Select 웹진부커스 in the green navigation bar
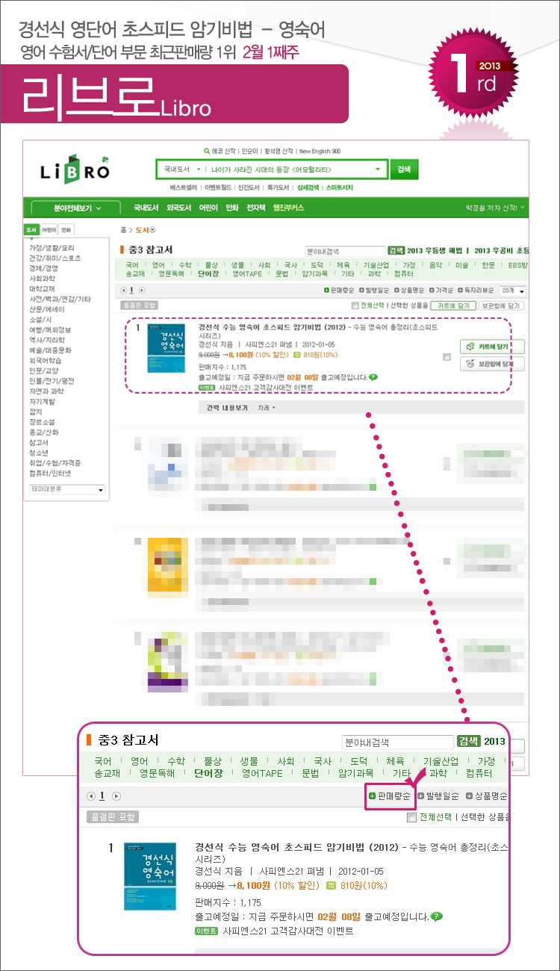This screenshot has height=971, width=560. [x=288, y=208]
